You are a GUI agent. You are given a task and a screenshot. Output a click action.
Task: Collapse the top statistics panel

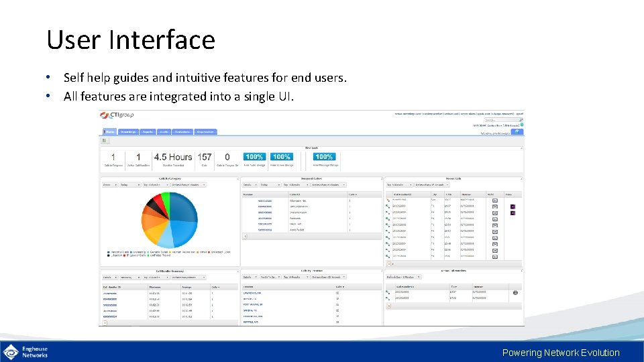521,148
